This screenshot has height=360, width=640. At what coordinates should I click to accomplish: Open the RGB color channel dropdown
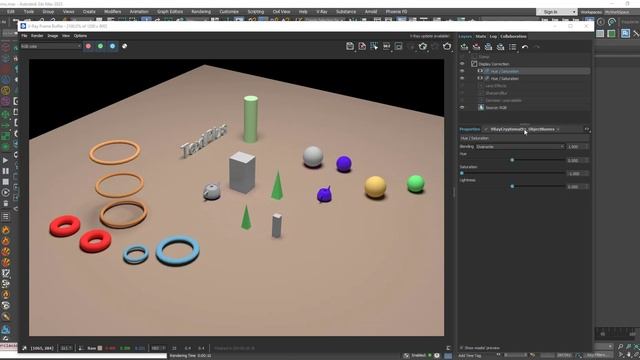(x=51, y=46)
